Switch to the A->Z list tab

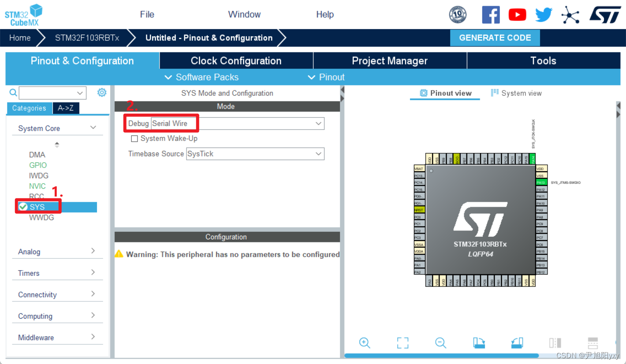click(66, 108)
